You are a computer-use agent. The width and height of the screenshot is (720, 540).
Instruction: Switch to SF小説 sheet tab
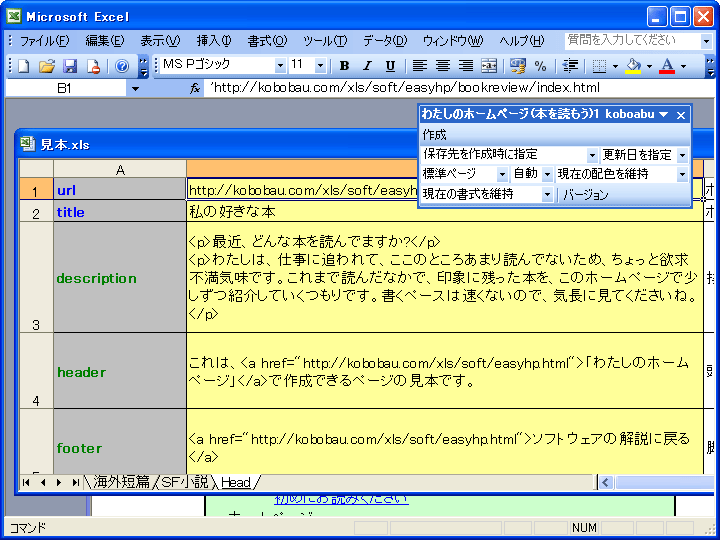tap(185, 482)
